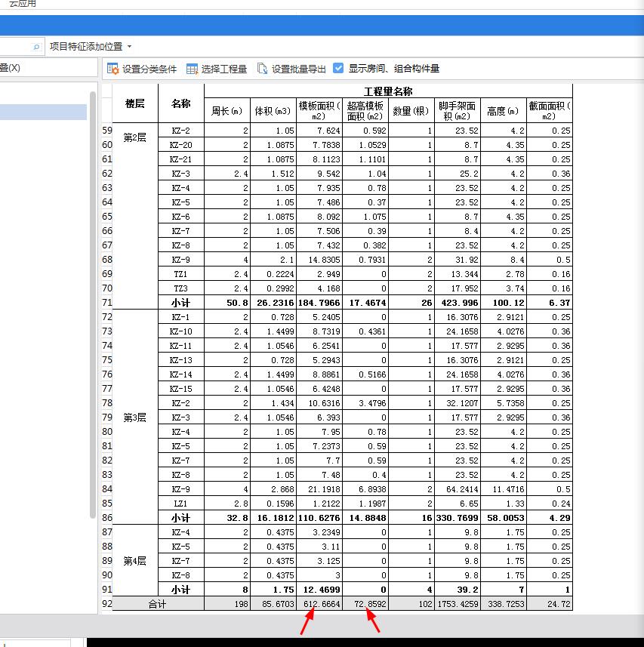The width and height of the screenshot is (644, 647).
Task: Click row number 86
Action: 107,517
